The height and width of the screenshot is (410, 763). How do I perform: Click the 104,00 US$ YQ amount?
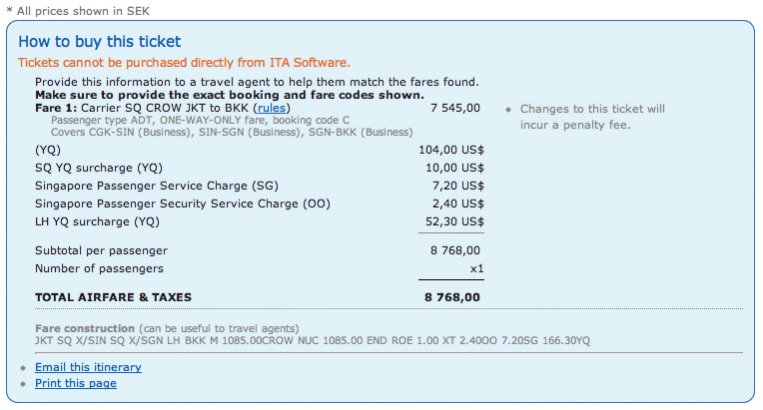(451, 149)
